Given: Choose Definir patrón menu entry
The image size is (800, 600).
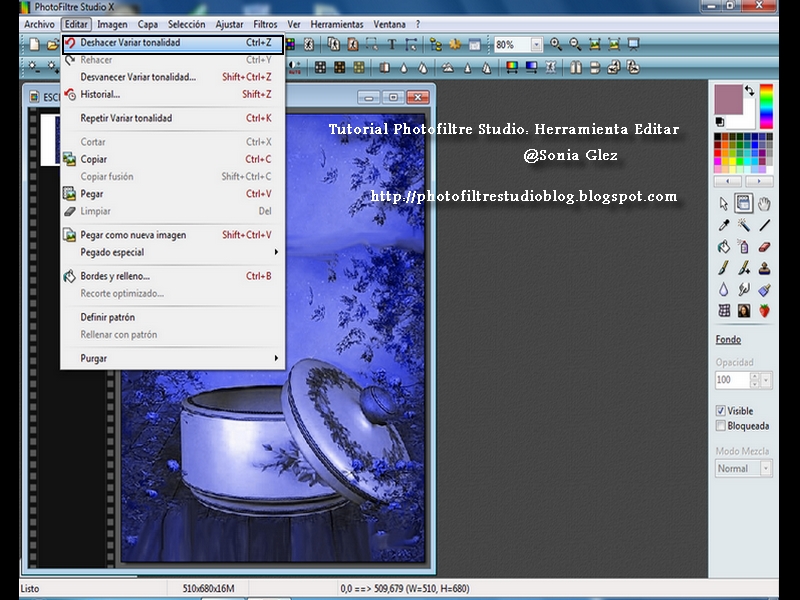Looking at the screenshot, I should coord(172,317).
